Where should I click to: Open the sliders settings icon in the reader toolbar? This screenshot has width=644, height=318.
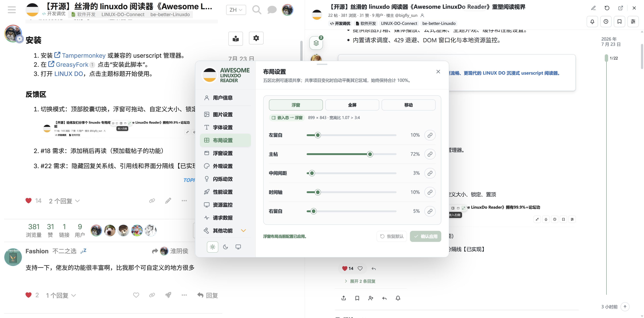(x=633, y=21)
